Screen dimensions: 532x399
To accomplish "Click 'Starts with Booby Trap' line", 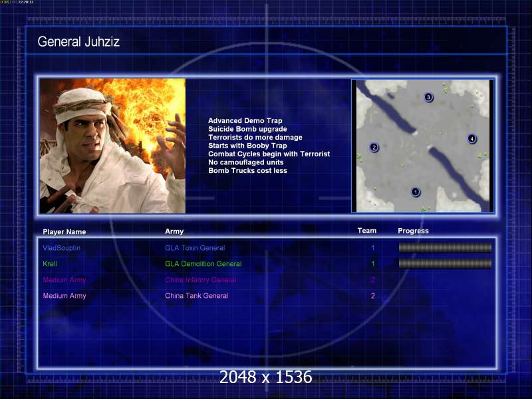I will pyautogui.click(x=247, y=146).
